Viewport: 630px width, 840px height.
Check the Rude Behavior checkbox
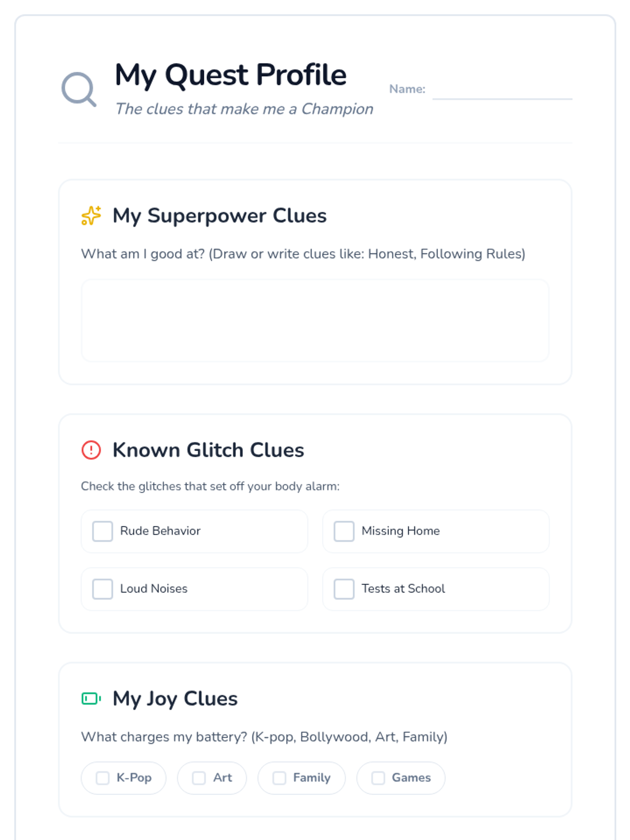click(102, 531)
